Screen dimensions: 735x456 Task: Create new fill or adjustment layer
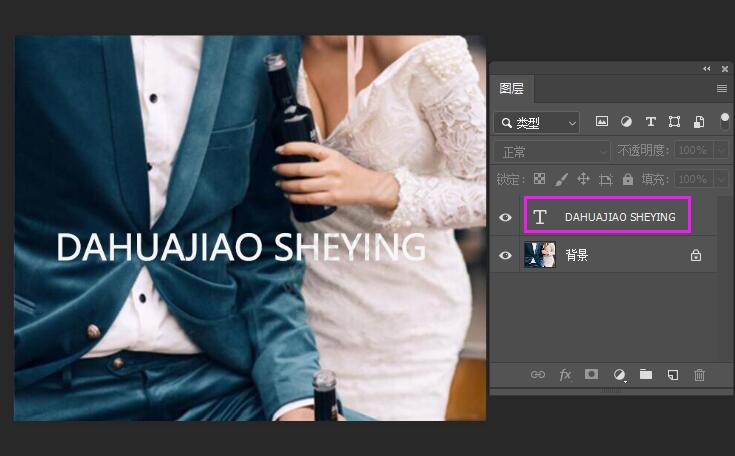coord(619,374)
